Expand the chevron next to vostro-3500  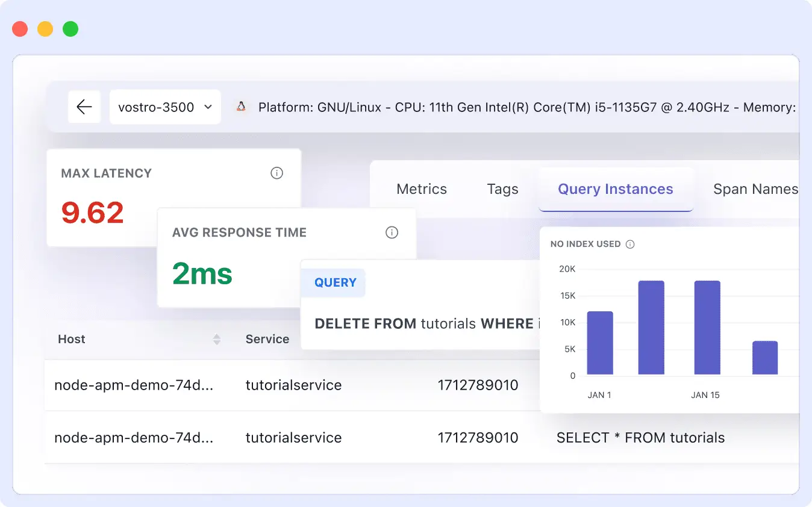coord(208,107)
